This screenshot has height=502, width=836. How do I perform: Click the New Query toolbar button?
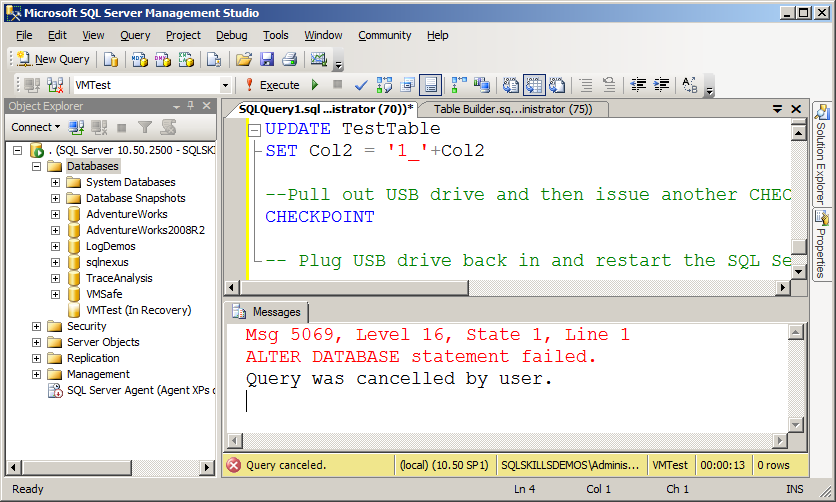coord(53,59)
